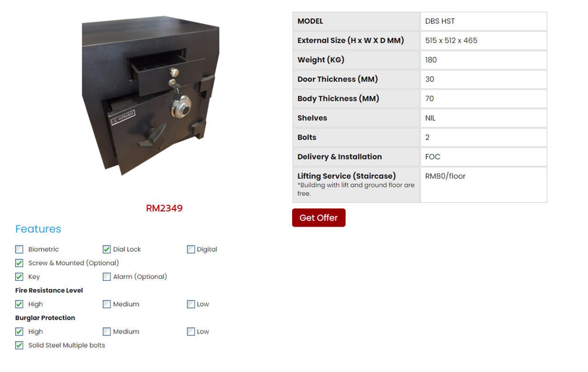Uncheck the Dial Lock checkbox

107,249
